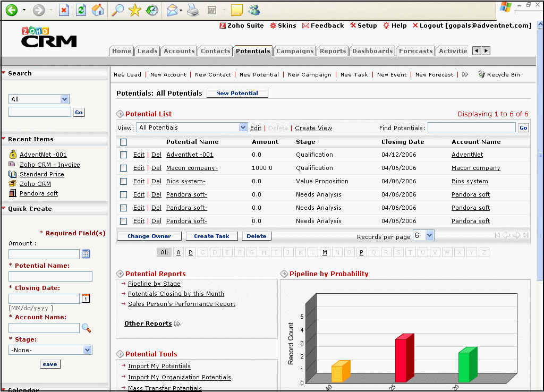Viewport: 544px width, 392px height.
Task: Click the browser Refresh icon
Action: 81,10
